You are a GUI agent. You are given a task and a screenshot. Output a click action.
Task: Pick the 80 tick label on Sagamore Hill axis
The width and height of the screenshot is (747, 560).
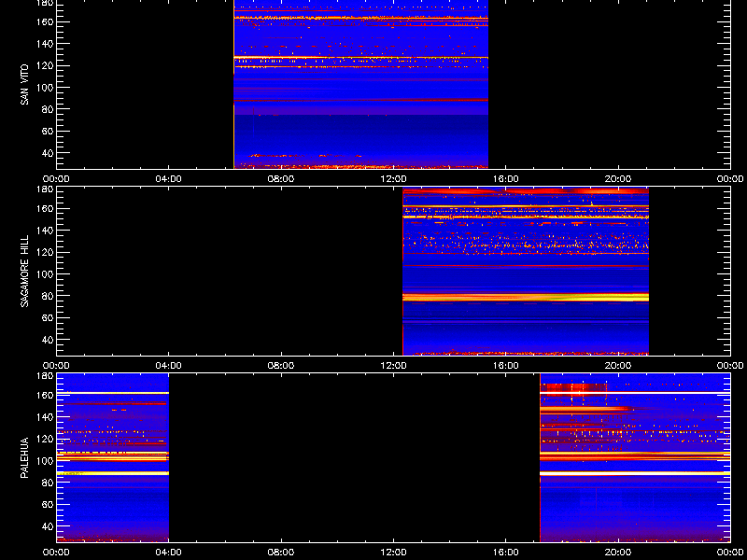tap(49, 296)
